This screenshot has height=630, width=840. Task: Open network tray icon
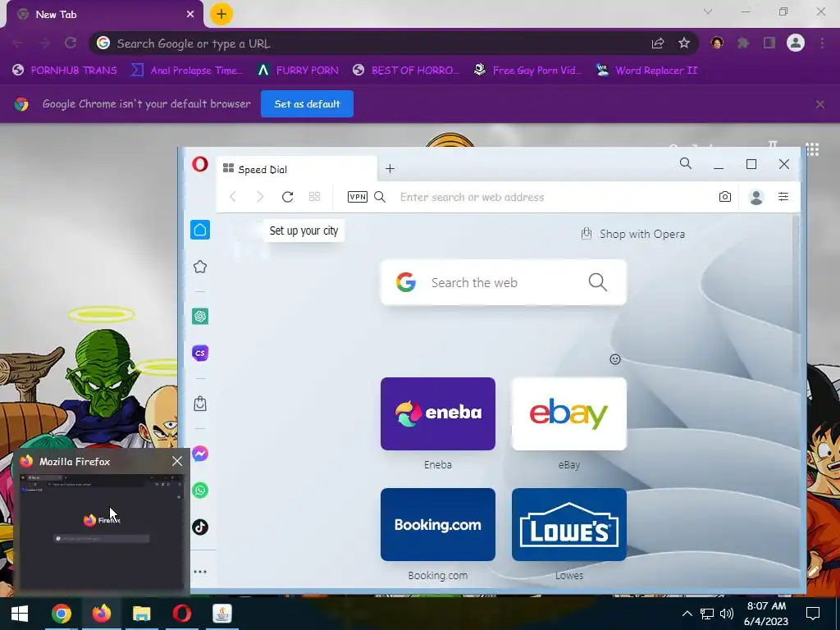[x=706, y=614]
